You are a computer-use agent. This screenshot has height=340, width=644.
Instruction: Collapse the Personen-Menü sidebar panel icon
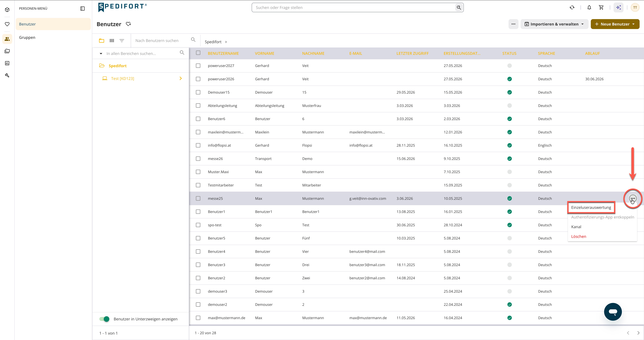(x=83, y=9)
